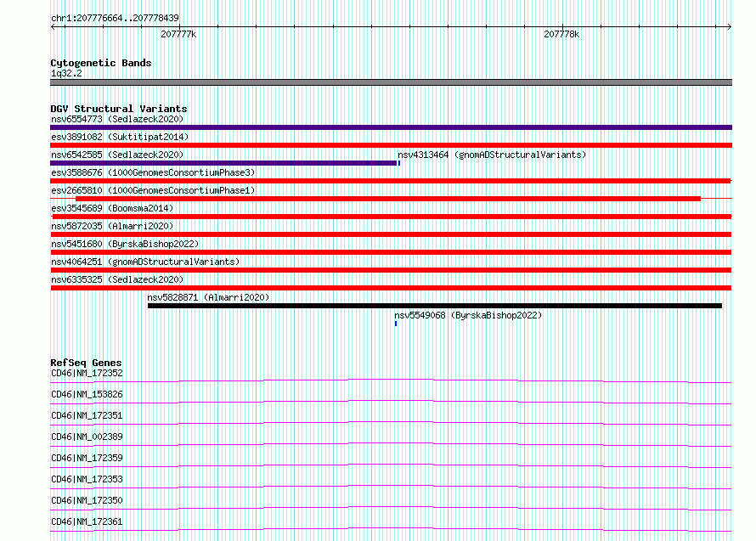Open nsv4064251 (gnomADStructuralVariants) label
The height and width of the screenshot is (541, 756).
click(145, 262)
